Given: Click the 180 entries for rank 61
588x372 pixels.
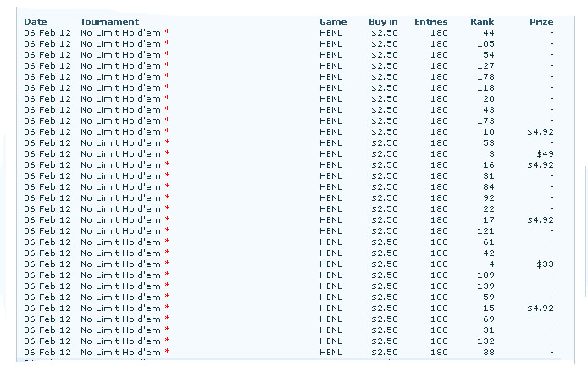Looking at the screenshot, I should coord(439,242).
